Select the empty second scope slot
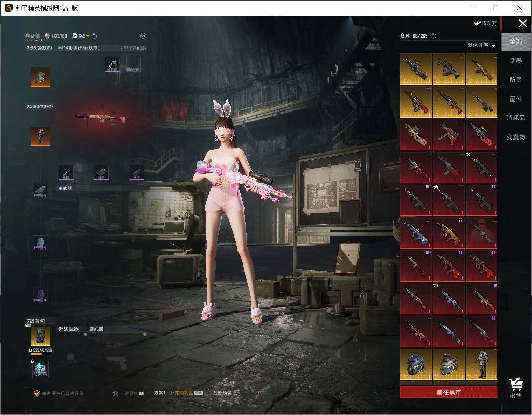Screen dimensions: 532x415 tap(133, 64)
